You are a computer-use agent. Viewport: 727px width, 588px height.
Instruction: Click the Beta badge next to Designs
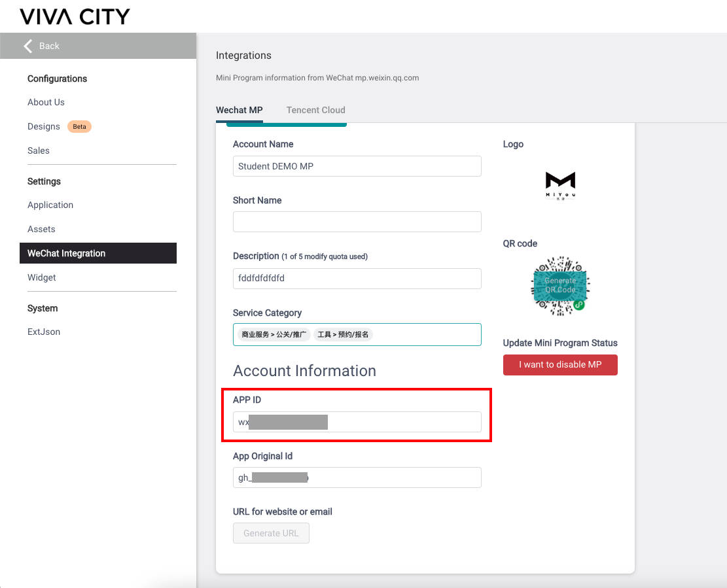coord(79,126)
